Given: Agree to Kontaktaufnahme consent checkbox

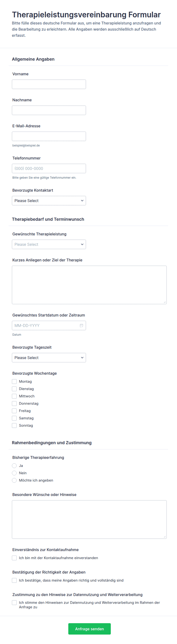Looking at the screenshot, I should click(x=14, y=558).
